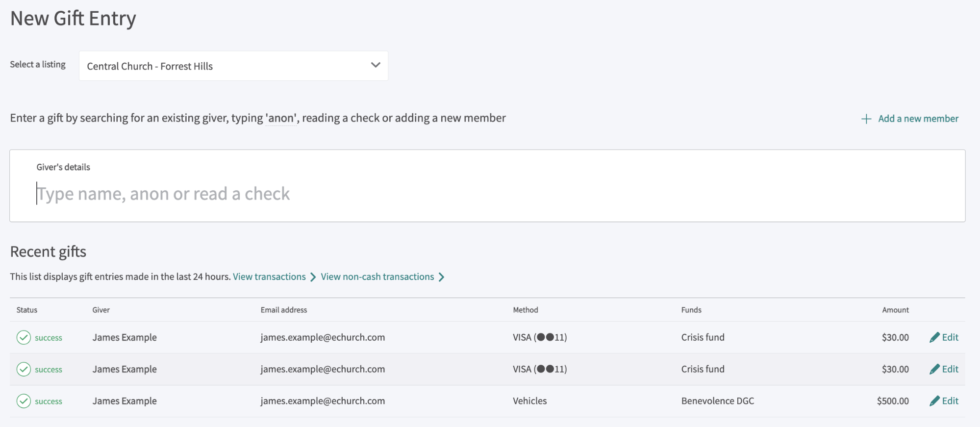The height and width of the screenshot is (427, 980).
Task: Click the success checkmark icon in the first row
Action: point(24,337)
